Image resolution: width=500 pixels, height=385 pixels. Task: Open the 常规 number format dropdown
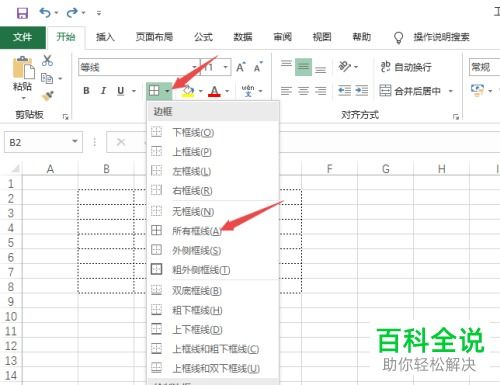(x=484, y=67)
